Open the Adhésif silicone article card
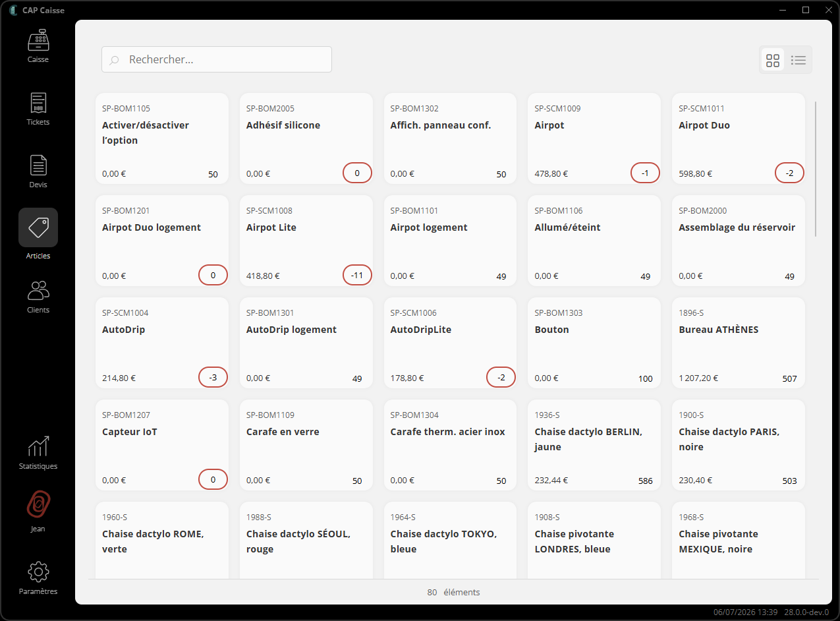 [306, 138]
